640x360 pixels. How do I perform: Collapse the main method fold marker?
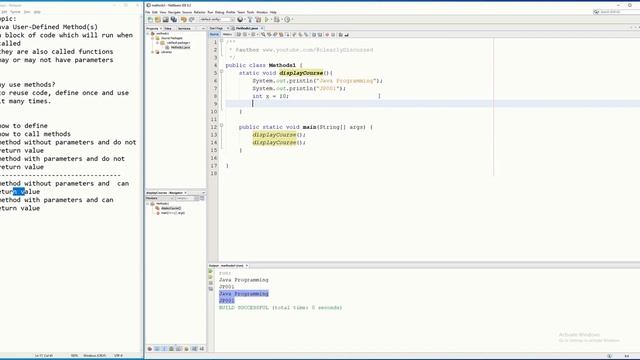click(222, 125)
